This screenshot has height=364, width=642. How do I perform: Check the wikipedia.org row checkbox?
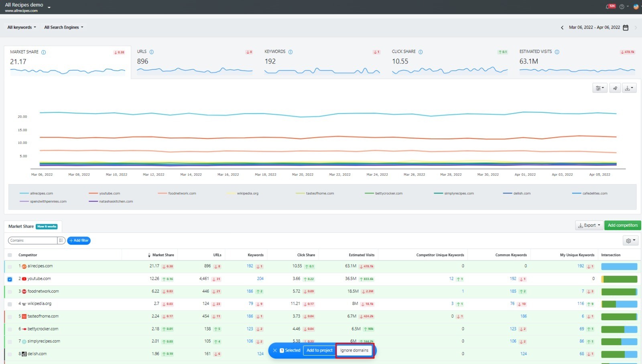pos(10,304)
